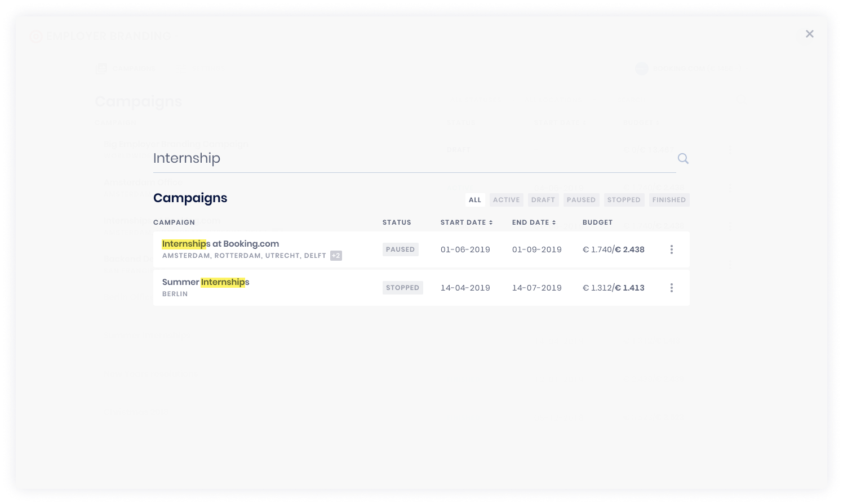Click the end date 01-09-2019
843x504 pixels.
coord(537,249)
